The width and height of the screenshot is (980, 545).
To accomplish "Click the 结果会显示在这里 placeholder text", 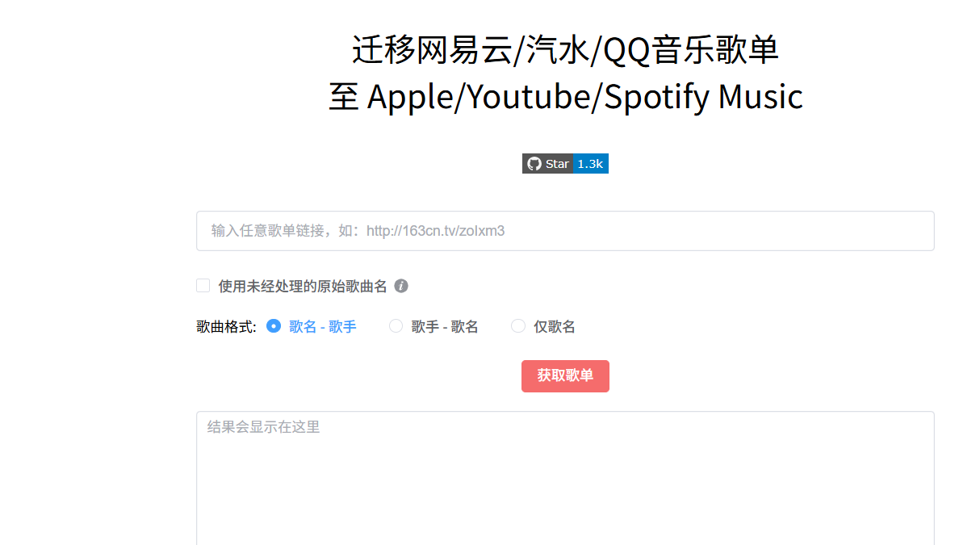I will coord(264,427).
